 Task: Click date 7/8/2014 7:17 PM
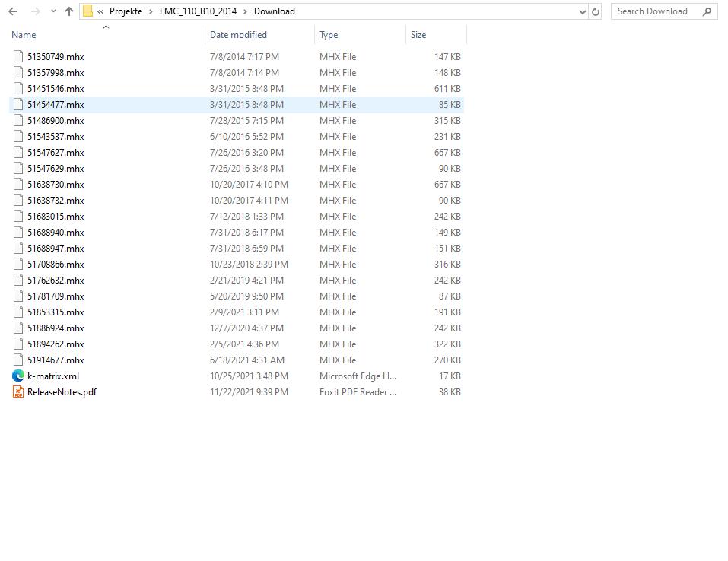[x=245, y=56]
